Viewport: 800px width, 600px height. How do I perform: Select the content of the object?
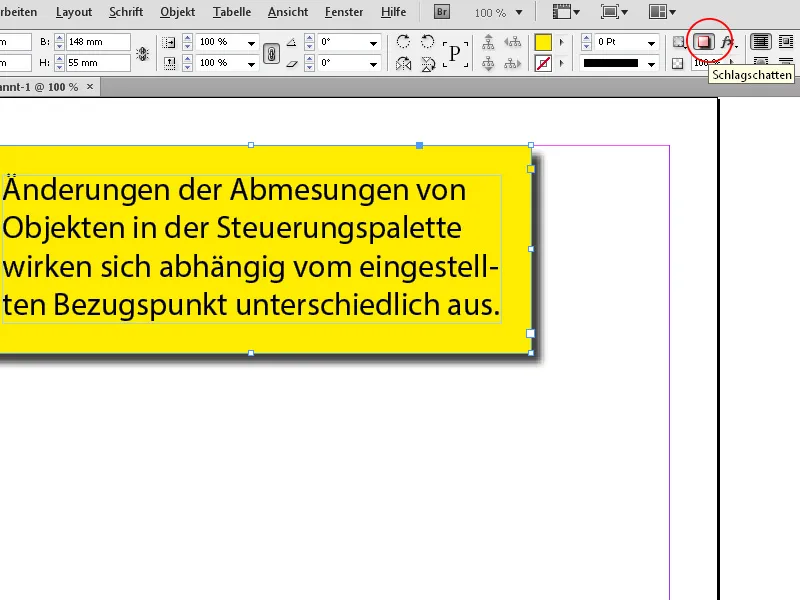pos(488,64)
